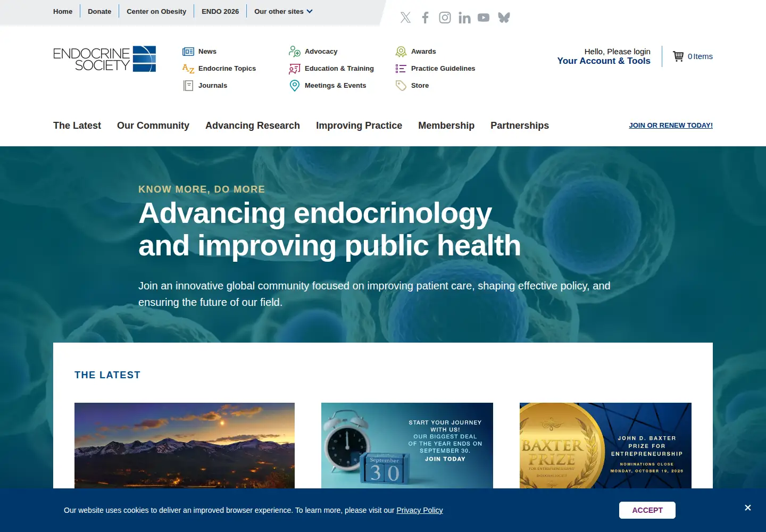Open the ENDO 2026 link
The image size is (766, 532).
220,11
